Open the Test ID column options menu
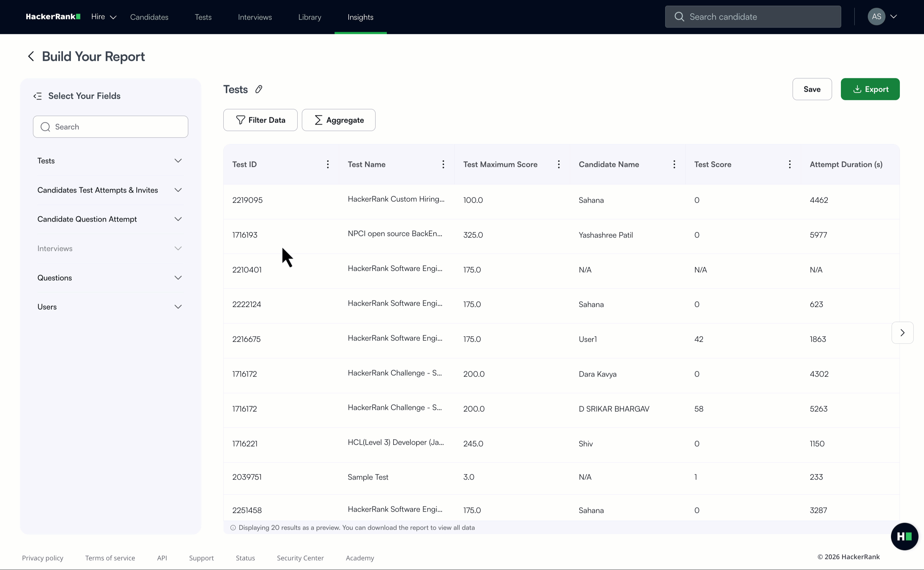The image size is (924, 570). [x=328, y=164]
